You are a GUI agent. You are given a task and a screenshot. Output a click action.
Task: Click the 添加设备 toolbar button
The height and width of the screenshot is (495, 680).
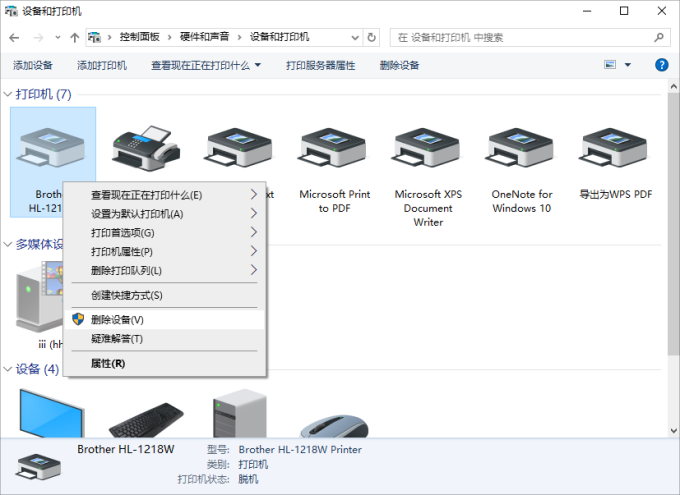(33, 65)
